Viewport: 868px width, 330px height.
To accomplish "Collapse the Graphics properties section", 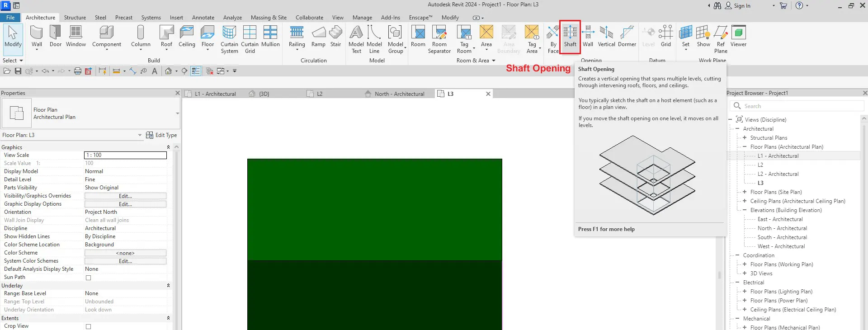I will click(168, 147).
